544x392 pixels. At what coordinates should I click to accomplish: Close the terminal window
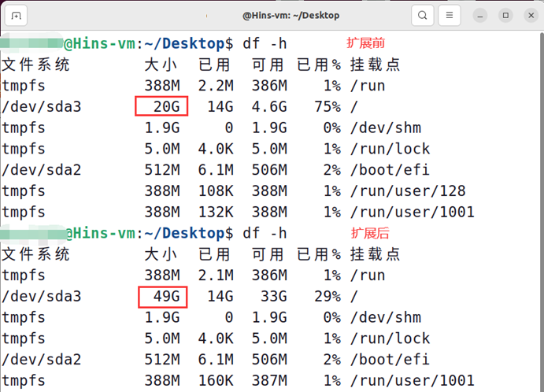pyautogui.click(x=531, y=16)
